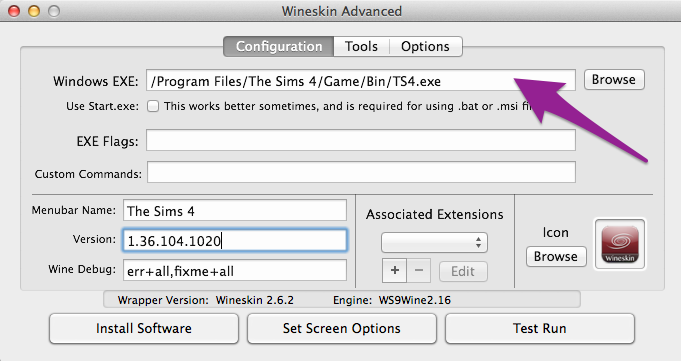682x362 pixels.
Task: Minimize window with the yellow button
Action: click(x=34, y=11)
